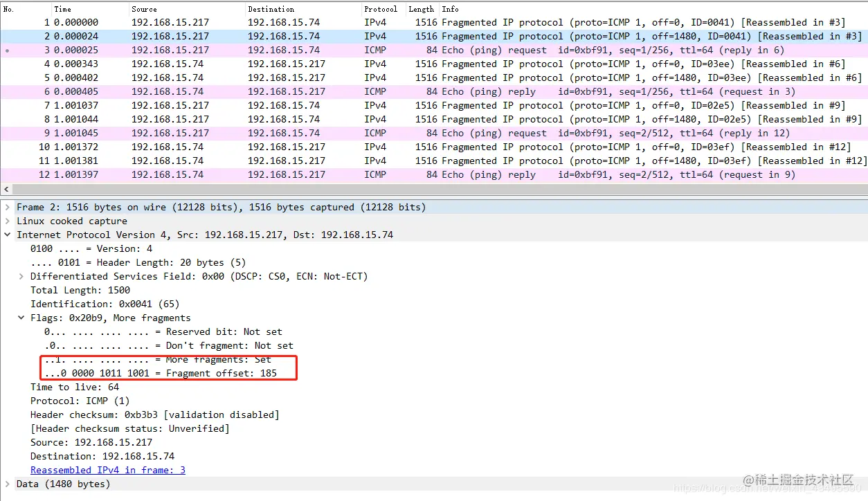Expand the Differentiated Services Field node
The image size is (868, 501).
click(x=21, y=276)
